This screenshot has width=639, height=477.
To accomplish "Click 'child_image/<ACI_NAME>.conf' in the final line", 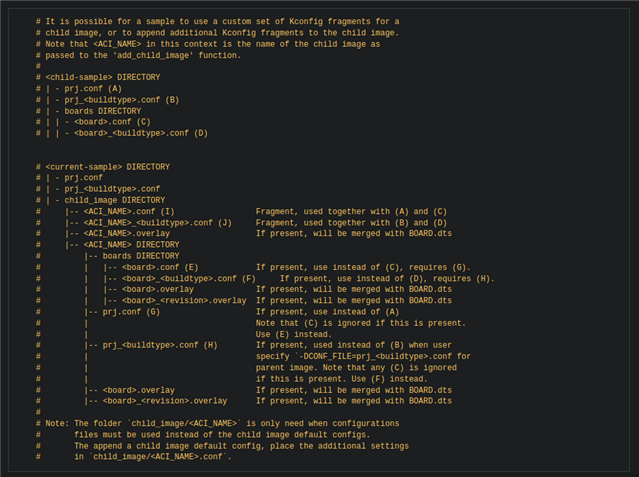I will 158,457.
